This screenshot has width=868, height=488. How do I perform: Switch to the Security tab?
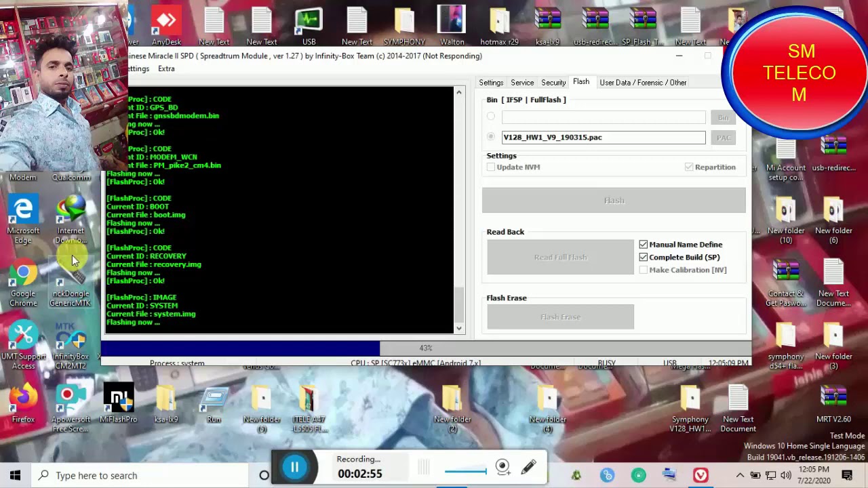[553, 83]
